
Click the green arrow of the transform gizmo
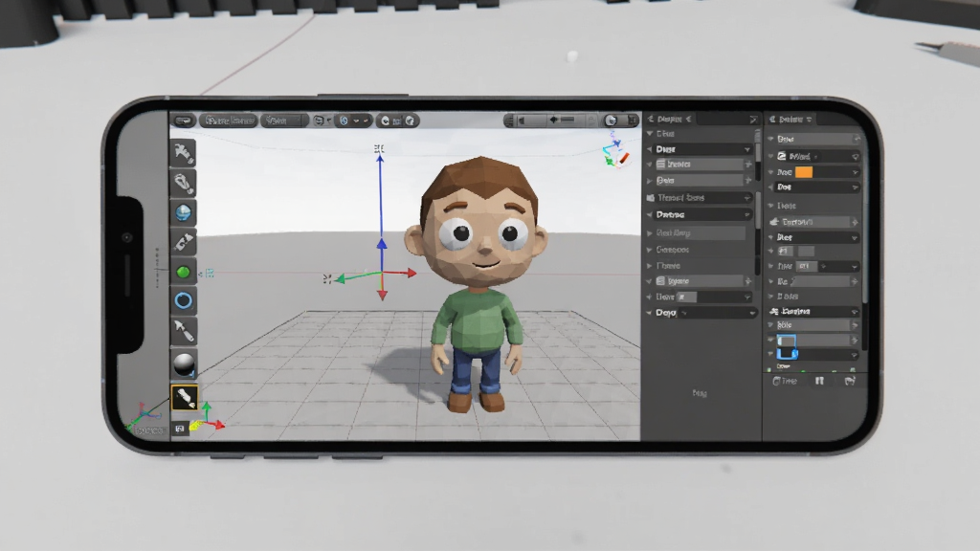357,276
